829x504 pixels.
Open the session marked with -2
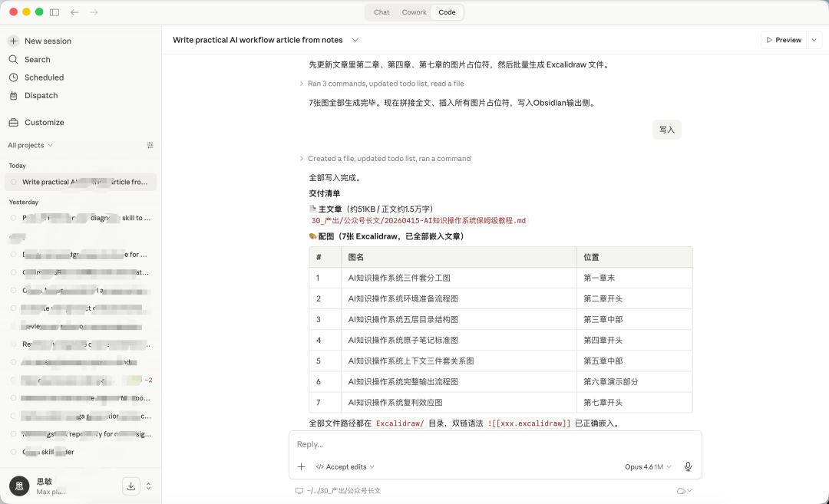[81, 380]
